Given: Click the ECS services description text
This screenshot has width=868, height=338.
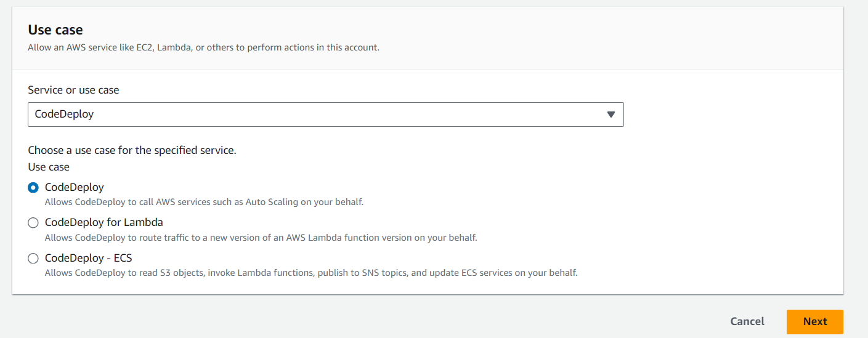Looking at the screenshot, I should coord(311,273).
